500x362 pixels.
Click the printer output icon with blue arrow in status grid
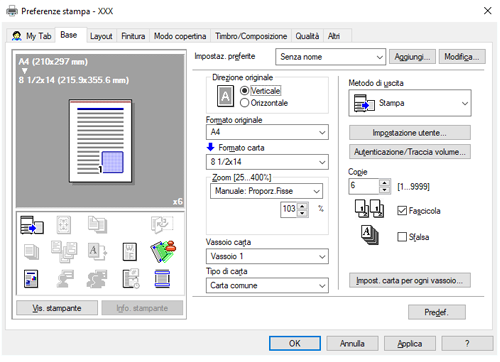[32, 225]
